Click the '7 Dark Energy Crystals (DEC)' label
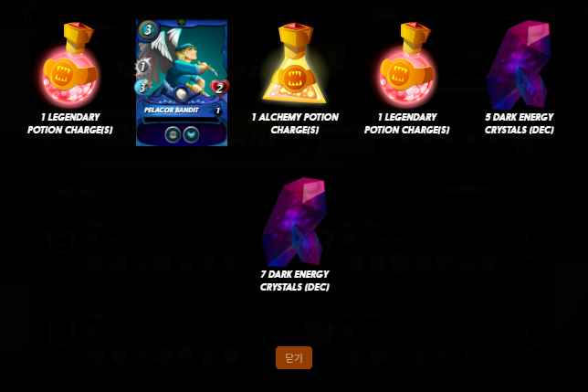 tap(295, 281)
